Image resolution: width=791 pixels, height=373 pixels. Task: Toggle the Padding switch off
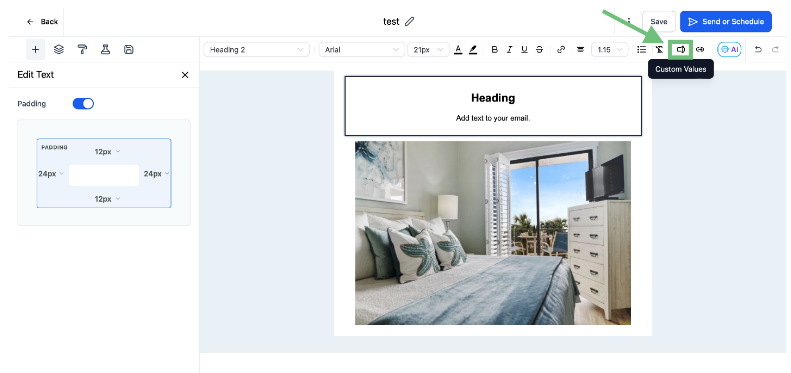(83, 103)
